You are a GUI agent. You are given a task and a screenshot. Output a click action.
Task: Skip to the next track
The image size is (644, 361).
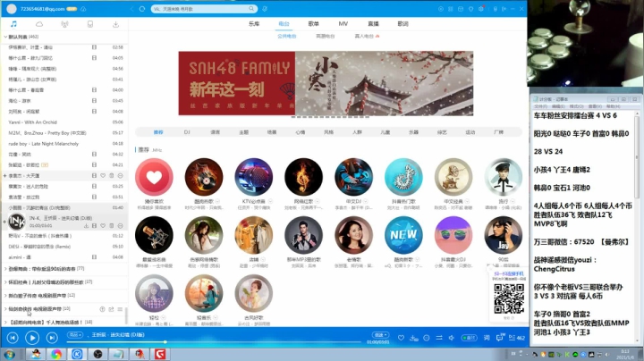52,338
